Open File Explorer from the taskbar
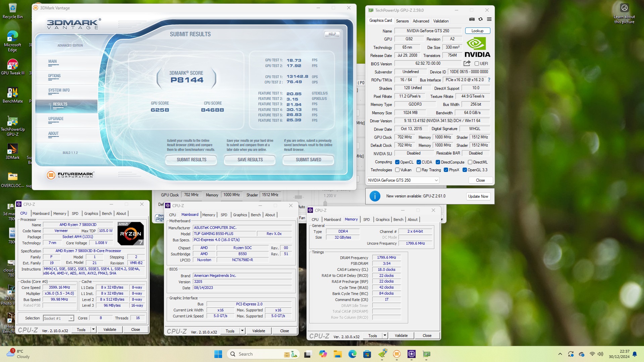The width and height of the screenshot is (644, 362). pyautogui.click(x=337, y=354)
